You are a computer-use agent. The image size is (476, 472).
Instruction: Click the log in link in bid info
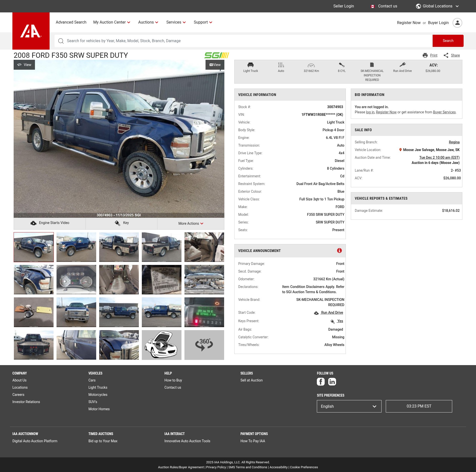pos(370,112)
